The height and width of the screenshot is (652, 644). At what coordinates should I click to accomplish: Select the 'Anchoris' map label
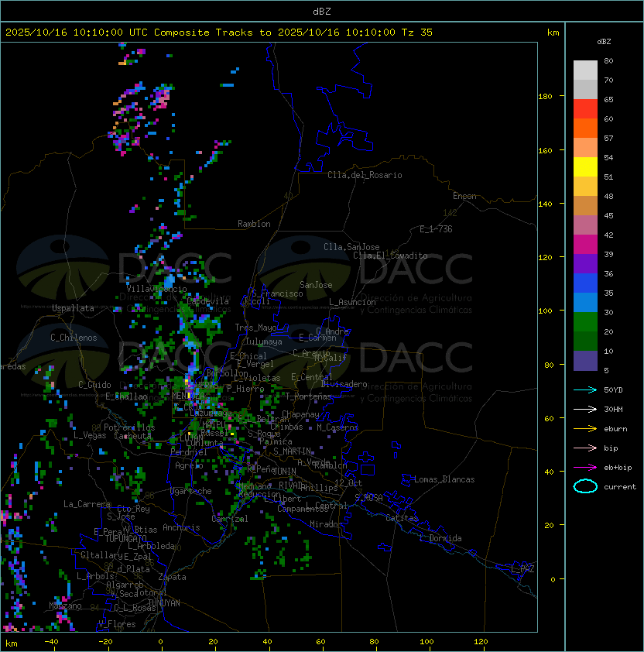click(181, 527)
